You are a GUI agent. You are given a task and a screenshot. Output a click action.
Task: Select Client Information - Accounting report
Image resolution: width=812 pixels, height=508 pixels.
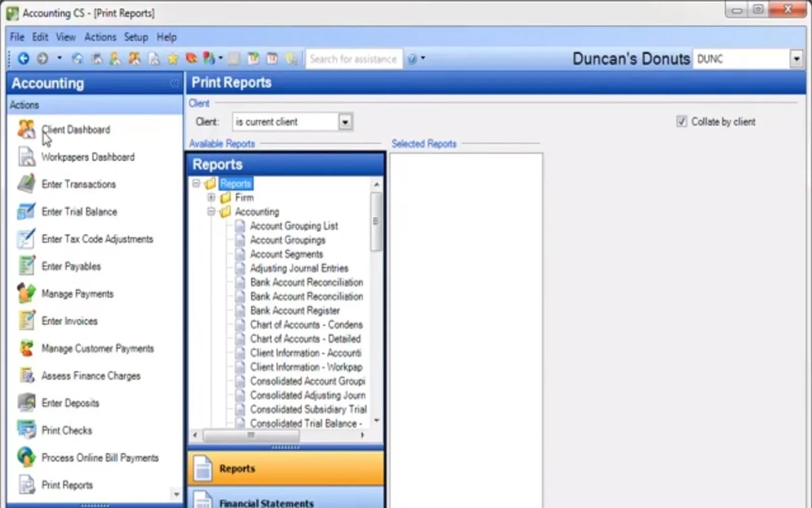pyautogui.click(x=306, y=353)
